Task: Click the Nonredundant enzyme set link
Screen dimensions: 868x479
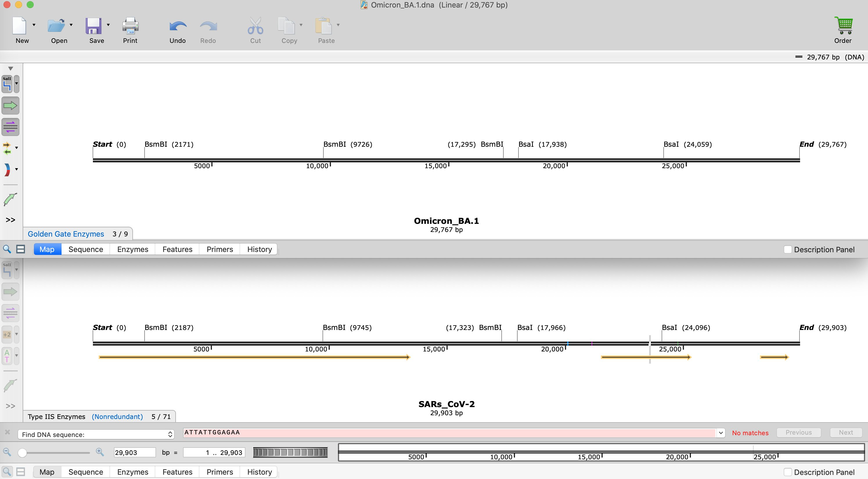Action: coord(117,416)
